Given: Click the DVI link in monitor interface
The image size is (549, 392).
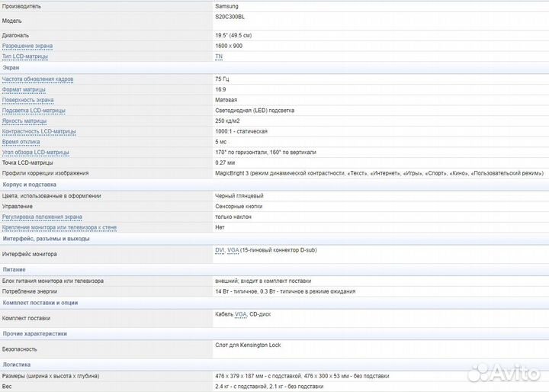Looking at the screenshot, I should coord(220,250).
